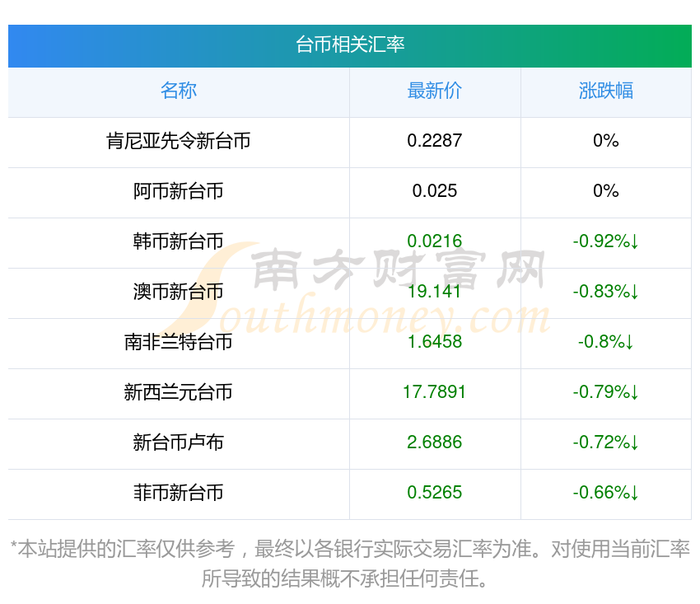The width and height of the screenshot is (700, 604).
Task: Click the 0% change for 阿币新台币
Action: tap(606, 191)
